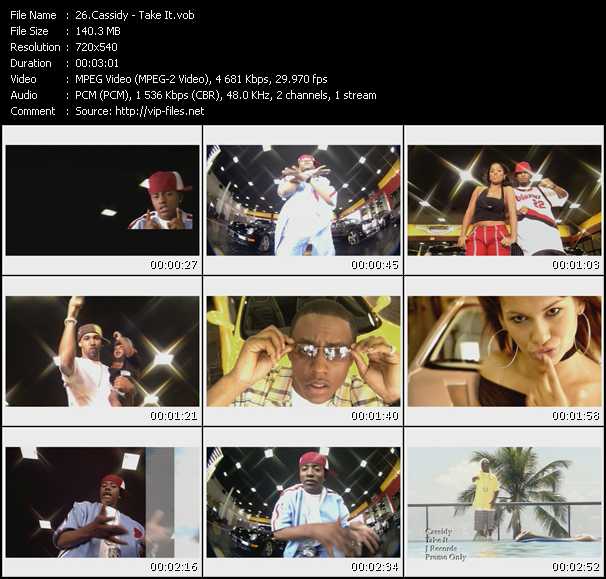The height and width of the screenshot is (579, 606).
Task: Click the duration value '00:03:01'
Action: pos(97,63)
